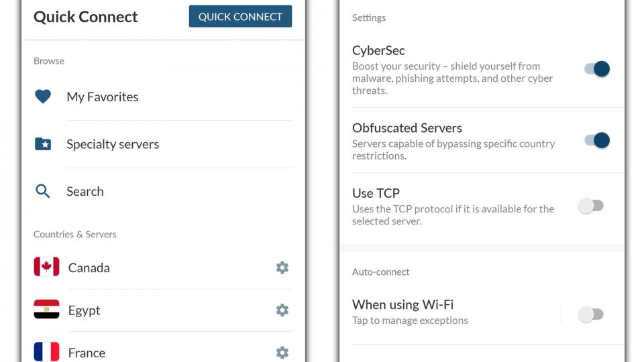Enable auto-connect When using Wi-Fi switch
This screenshot has width=644, height=362.
click(x=591, y=314)
